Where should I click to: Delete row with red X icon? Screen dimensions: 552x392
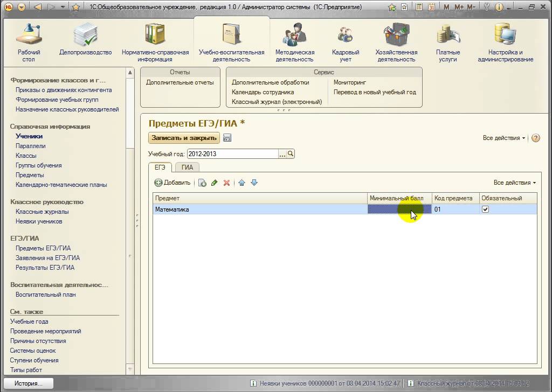click(x=227, y=183)
